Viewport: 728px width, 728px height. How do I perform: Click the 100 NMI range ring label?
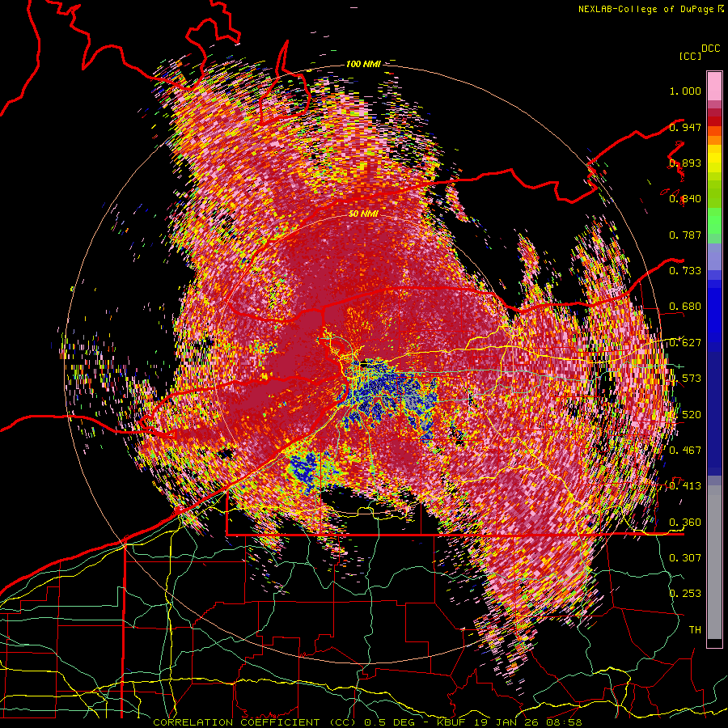pos(363,64)
